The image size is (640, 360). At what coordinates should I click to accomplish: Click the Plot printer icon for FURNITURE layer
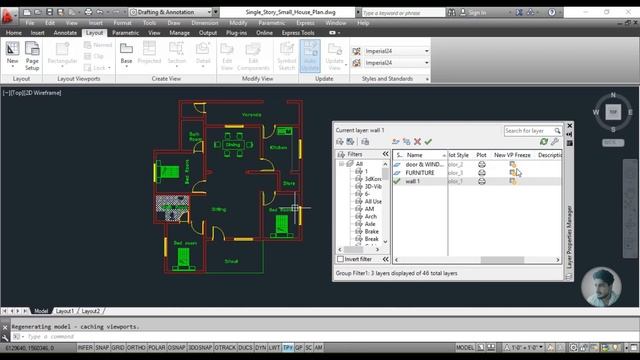[x=482, y=173]
